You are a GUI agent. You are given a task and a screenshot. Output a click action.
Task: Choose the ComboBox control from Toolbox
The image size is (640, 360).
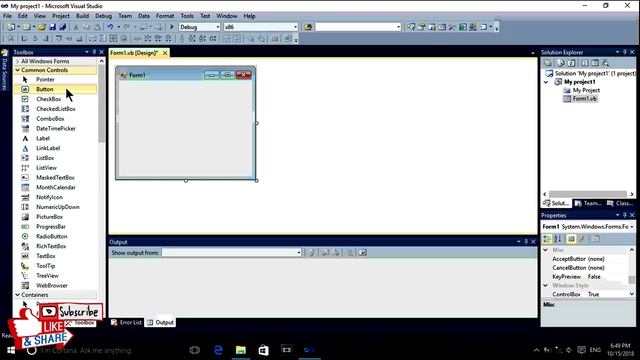pos(56,118)
